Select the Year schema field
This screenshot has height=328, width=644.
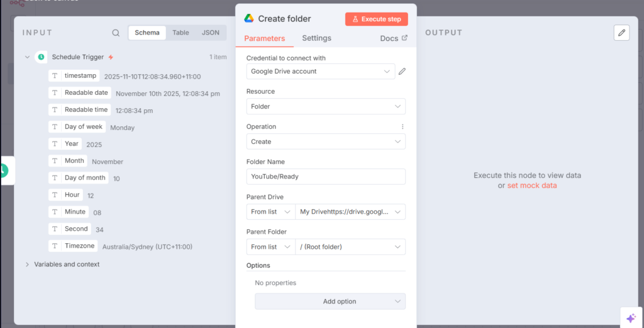tap(65, 144)
